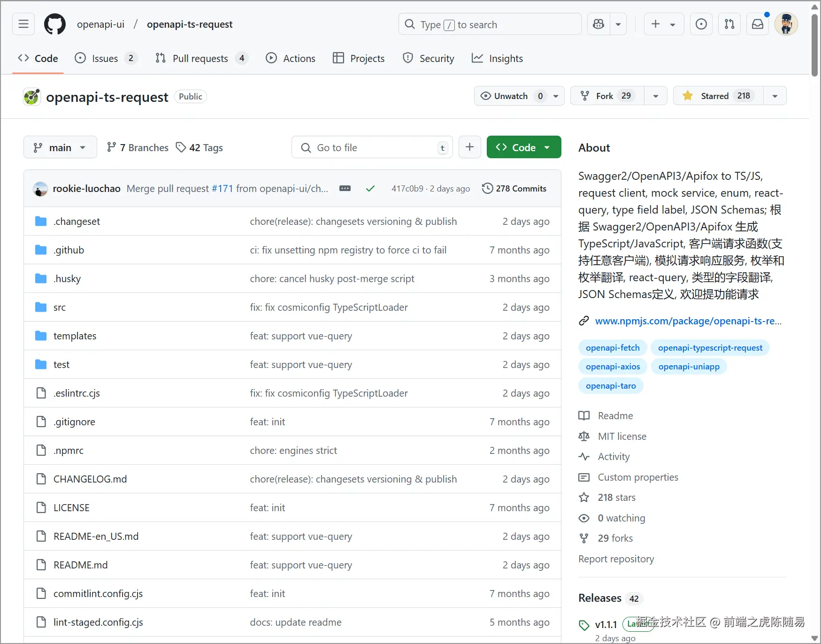
Task: Open the green Code dropdown
Action: tap(524, 147)
